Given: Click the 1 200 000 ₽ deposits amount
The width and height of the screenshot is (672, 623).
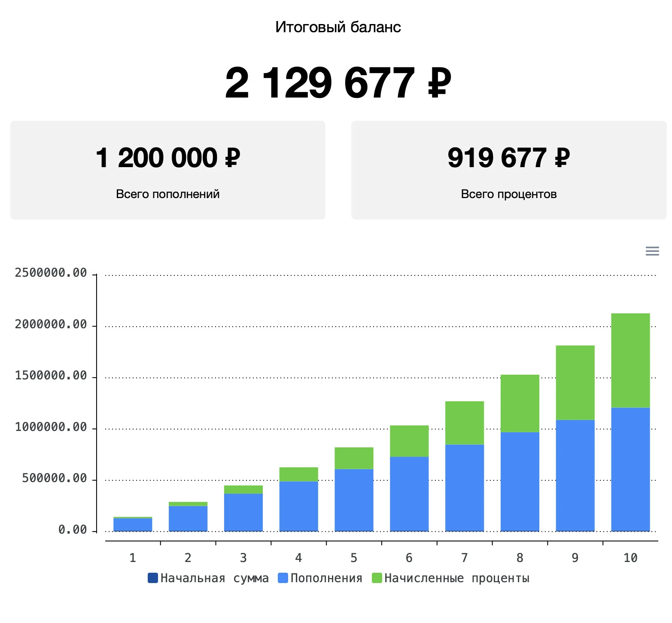Looking at the screenshot, I should tap(168, 158).
